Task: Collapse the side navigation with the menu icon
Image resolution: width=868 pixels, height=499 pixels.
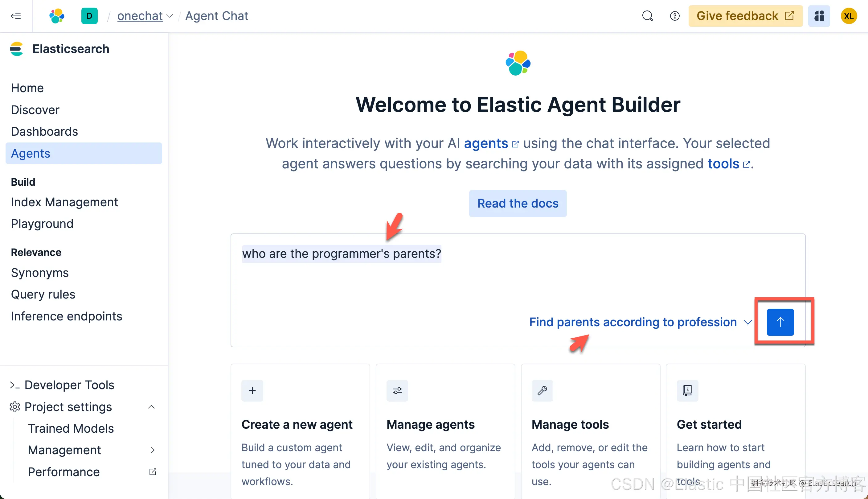Action: [x=16, y=16]
